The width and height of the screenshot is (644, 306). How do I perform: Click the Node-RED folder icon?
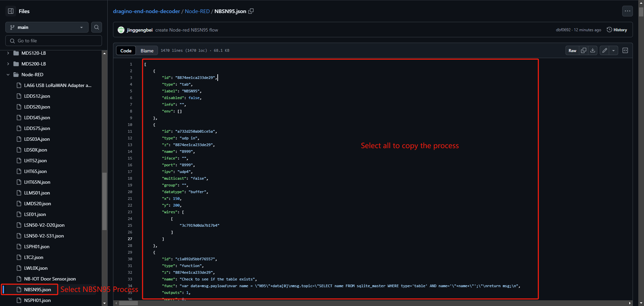(16, 75)
